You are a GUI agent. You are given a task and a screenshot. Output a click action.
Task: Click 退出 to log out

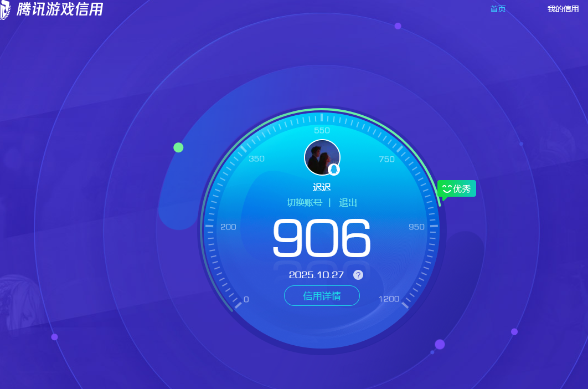[x=348, y=203]
